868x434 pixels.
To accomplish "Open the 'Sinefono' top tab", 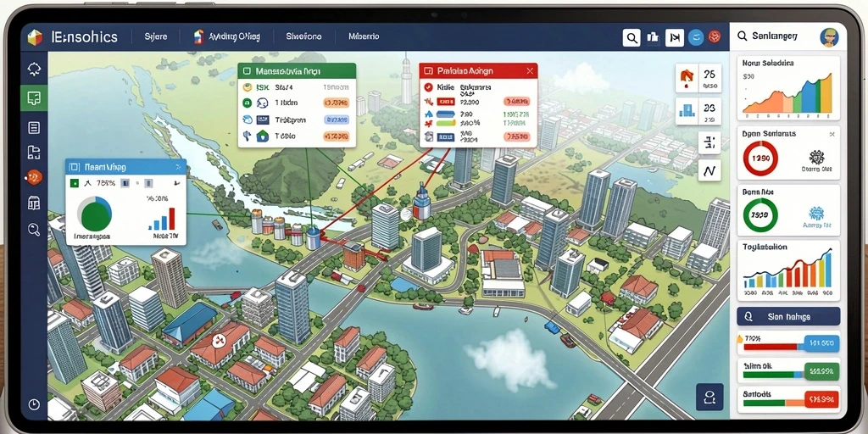I will 303,37.
